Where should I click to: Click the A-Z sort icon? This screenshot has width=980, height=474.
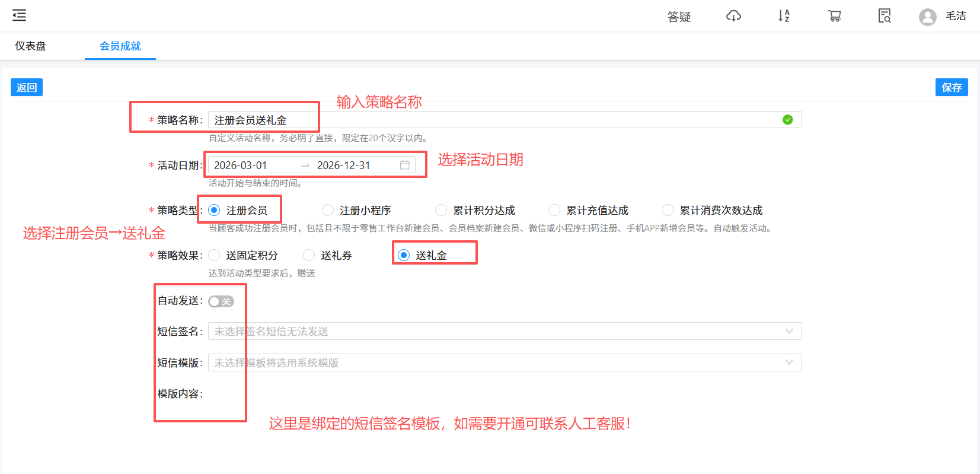click(784, 16)
